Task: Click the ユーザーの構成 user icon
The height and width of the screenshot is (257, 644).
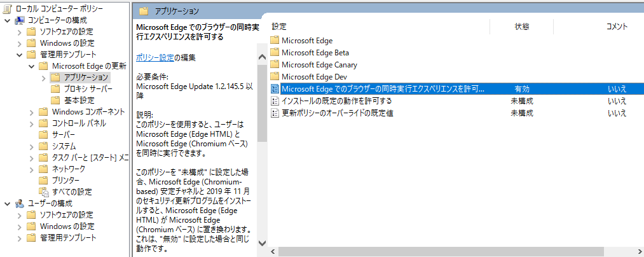Action: pos(20,203)
